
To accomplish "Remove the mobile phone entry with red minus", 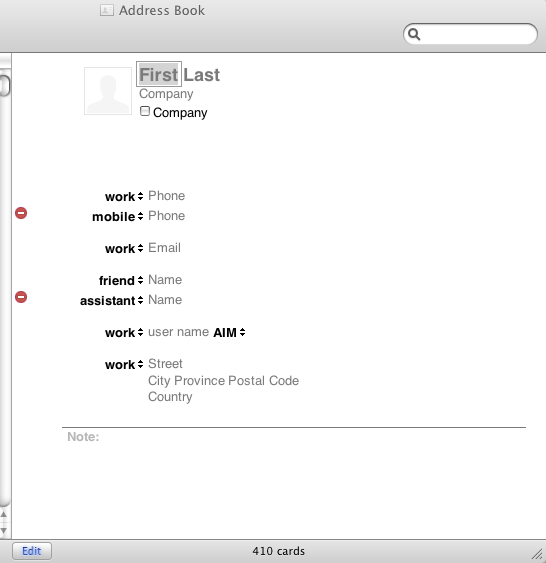I will pos(21,213).
